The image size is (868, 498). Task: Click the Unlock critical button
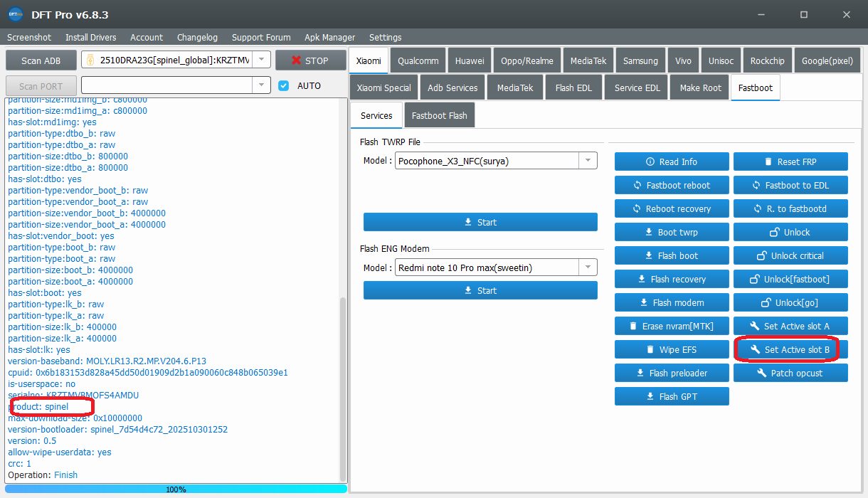click(x=790, y=255)
